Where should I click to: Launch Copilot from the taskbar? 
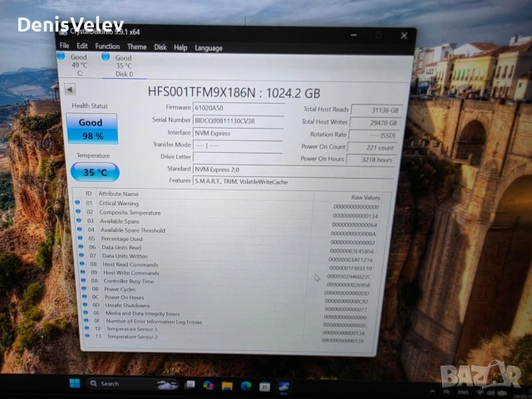(209, 385)
